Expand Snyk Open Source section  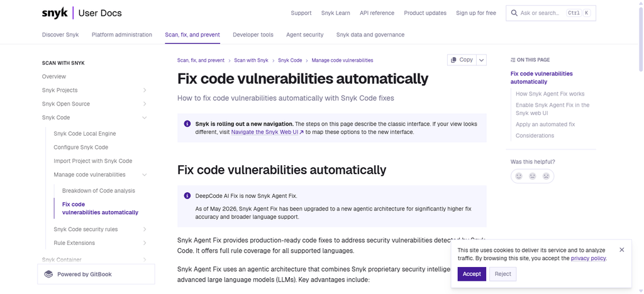point(145,104)
